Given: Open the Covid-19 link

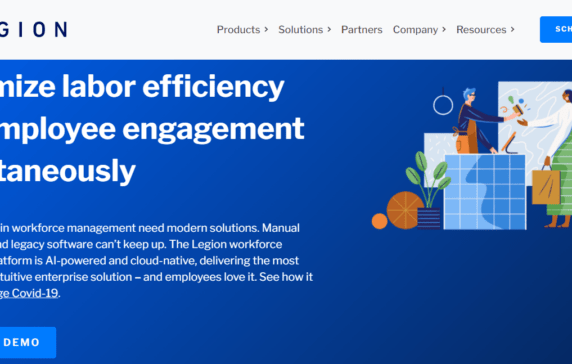Looking at the screenshot, I should click(x=29, y=293).
